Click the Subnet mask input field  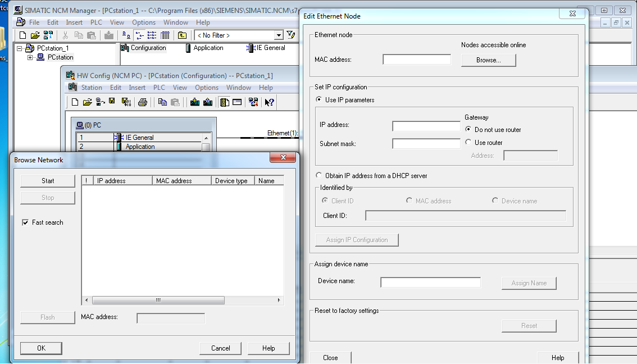[x=426, y=143]
